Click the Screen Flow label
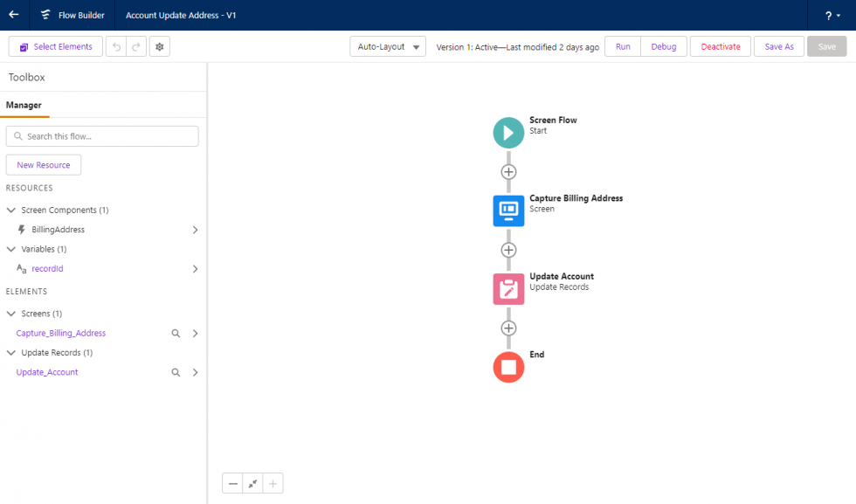Screen dimensions: 856x504 point(553,121)
